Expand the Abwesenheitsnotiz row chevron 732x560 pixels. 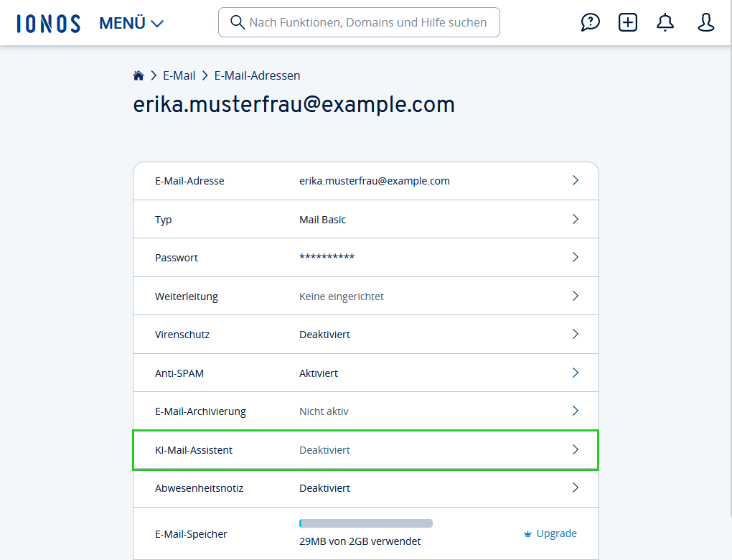pyautogui.click(x=575, y=487)
